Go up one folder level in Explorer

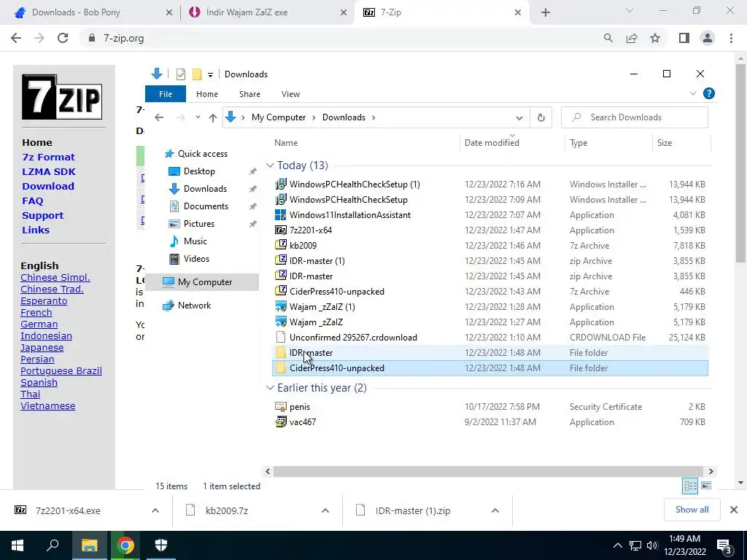(x=212, y=117)
